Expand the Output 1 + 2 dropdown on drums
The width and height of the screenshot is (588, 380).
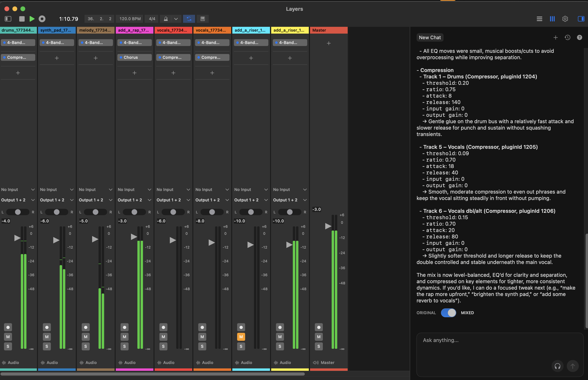(33, 200)
